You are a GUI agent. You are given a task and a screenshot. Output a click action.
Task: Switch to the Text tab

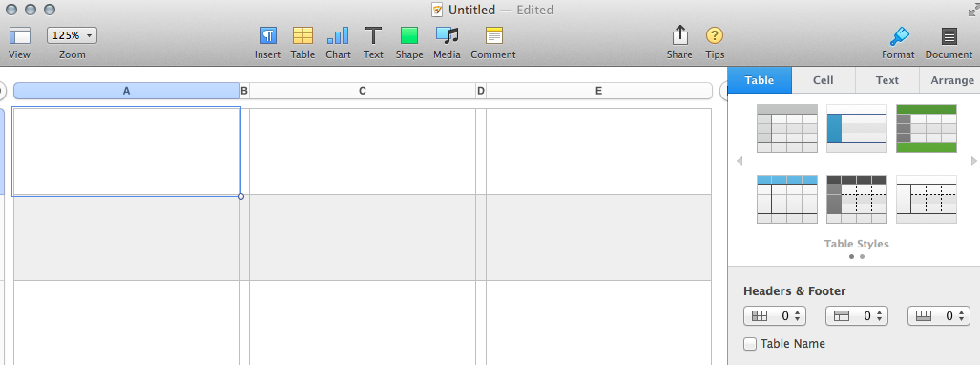(886, 80)
